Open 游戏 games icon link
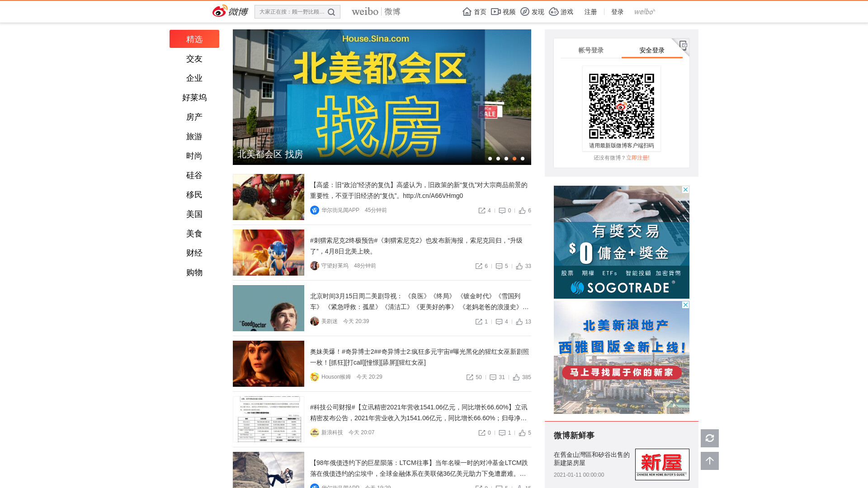This screenshot has height=488, width=868. coord(561,12)
